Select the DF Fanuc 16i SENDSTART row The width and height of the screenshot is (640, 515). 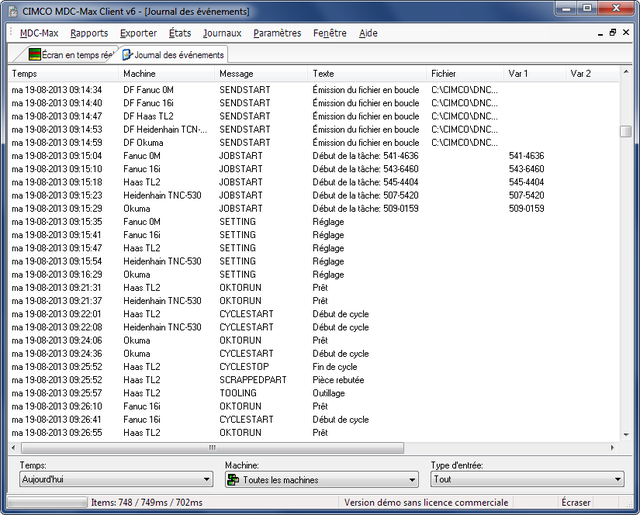pos(313,103)
